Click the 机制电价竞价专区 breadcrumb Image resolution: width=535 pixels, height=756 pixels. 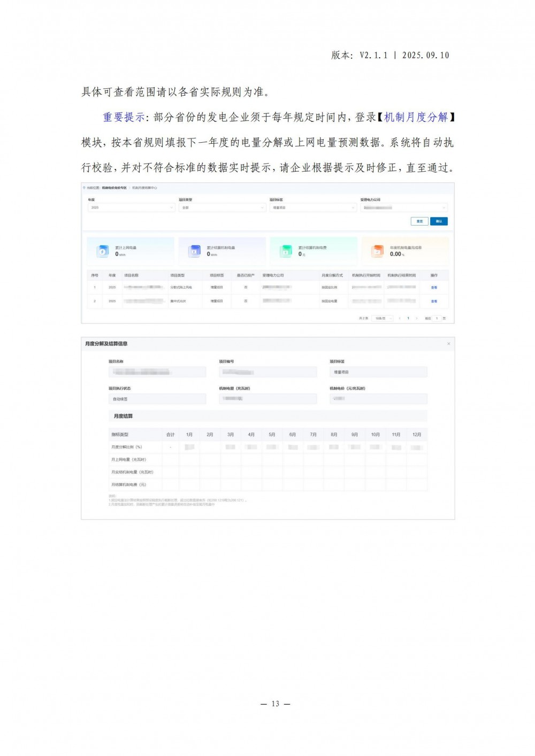[114, 188]
